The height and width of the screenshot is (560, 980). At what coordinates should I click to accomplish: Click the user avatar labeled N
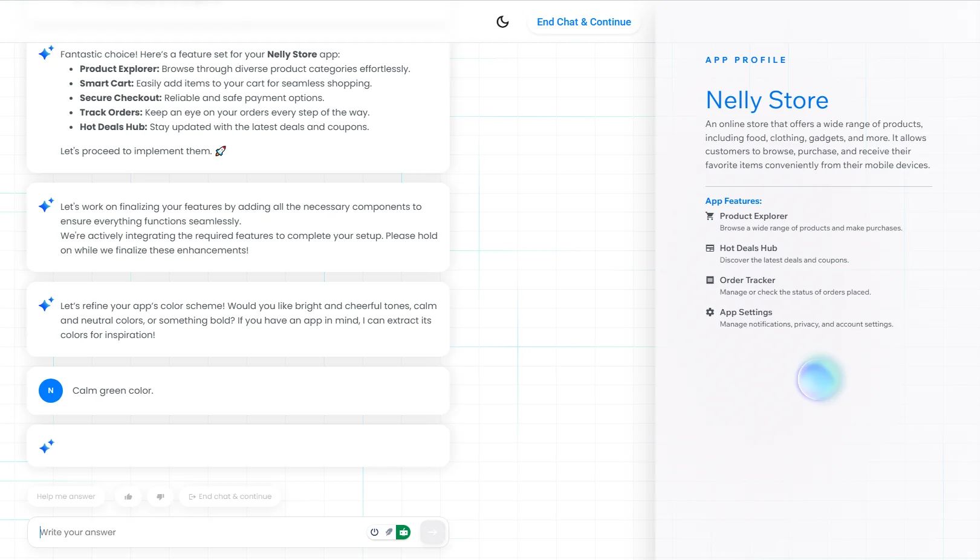[51, 391]
